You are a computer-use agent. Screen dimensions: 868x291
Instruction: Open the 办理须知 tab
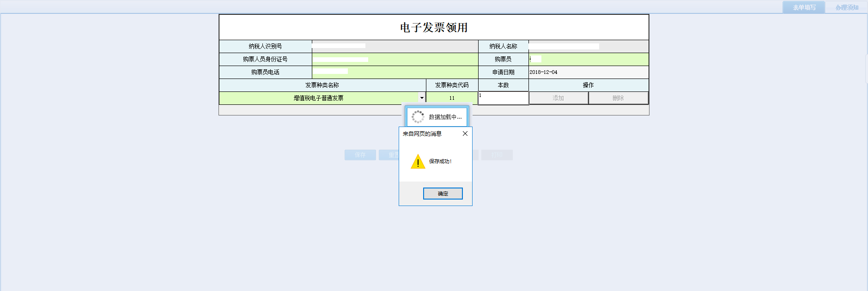pyautogui.click(x=846, y=7)
